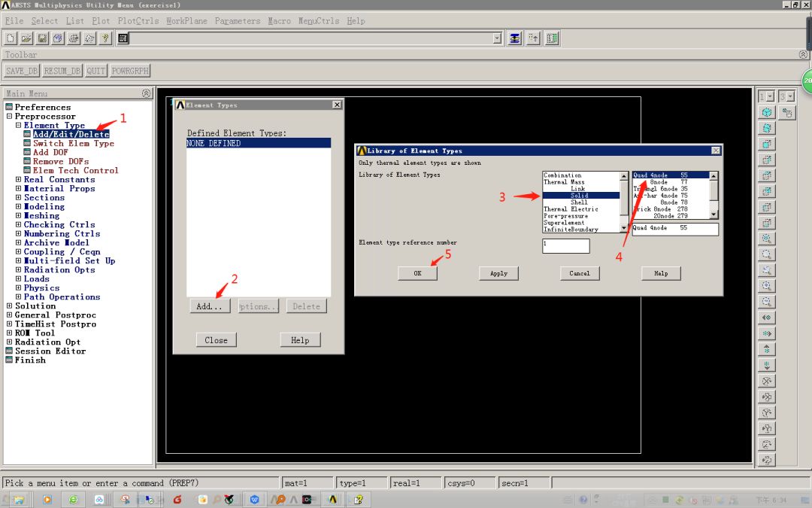Screen dimensions: 812x508
Task: Collapse the Preprocessor tree branch
Action: click(10, 117)
